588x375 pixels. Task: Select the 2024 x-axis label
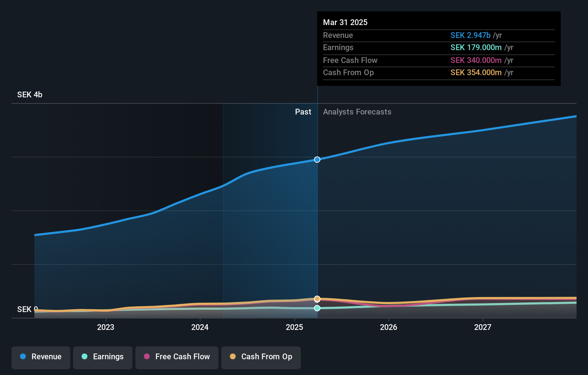tap(200, 327)
